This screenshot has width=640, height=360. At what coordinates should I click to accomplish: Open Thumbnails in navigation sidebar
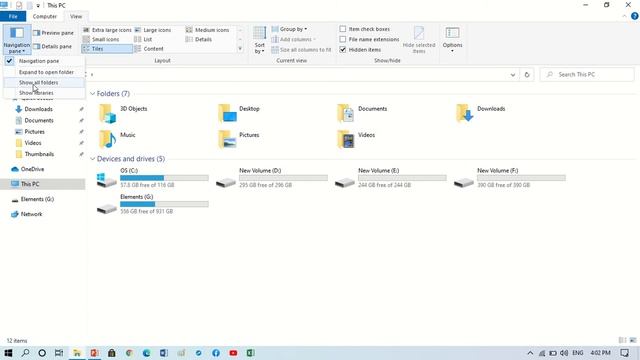point(39,154)
